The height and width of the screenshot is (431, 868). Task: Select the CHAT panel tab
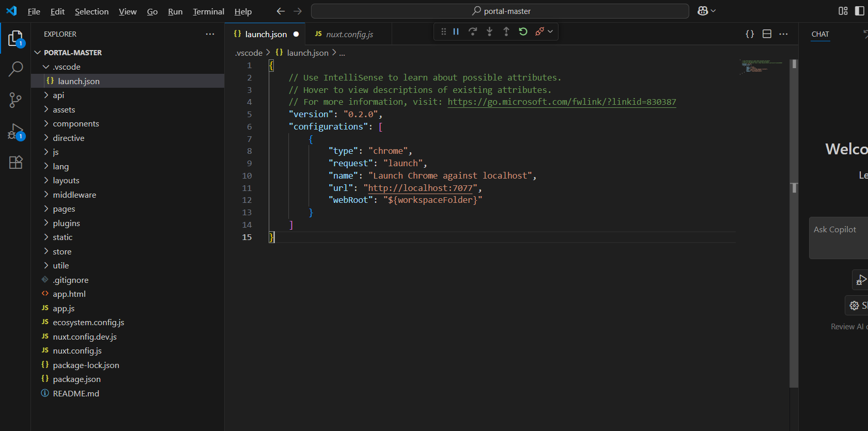pyautogui.click(x=820, y=34)
